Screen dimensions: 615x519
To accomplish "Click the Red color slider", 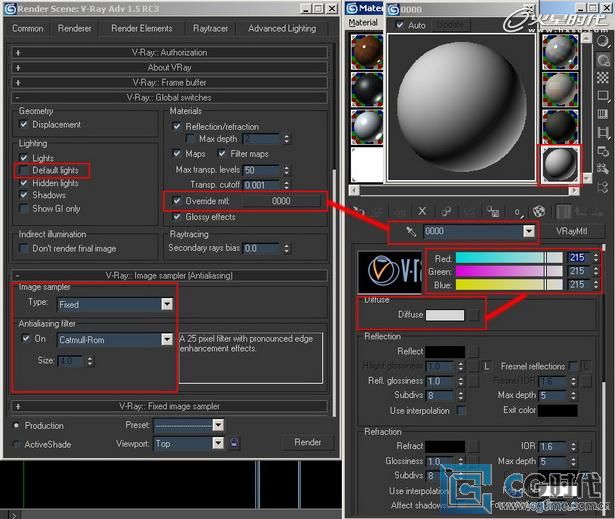I will coord(509,258).
